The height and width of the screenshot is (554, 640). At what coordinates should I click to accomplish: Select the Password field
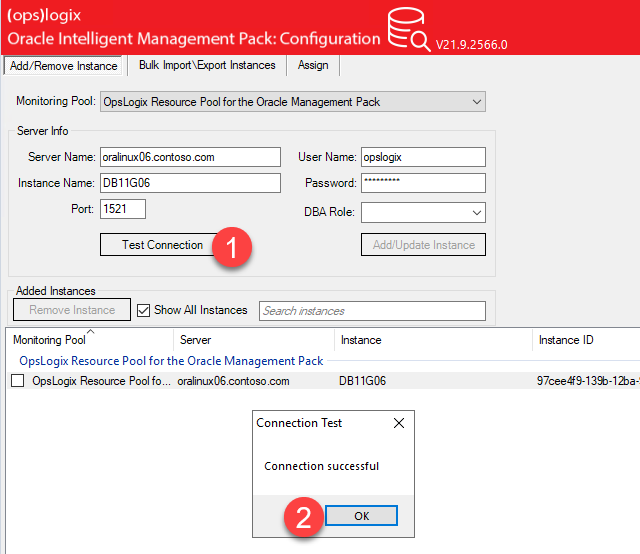coord(423,183)
